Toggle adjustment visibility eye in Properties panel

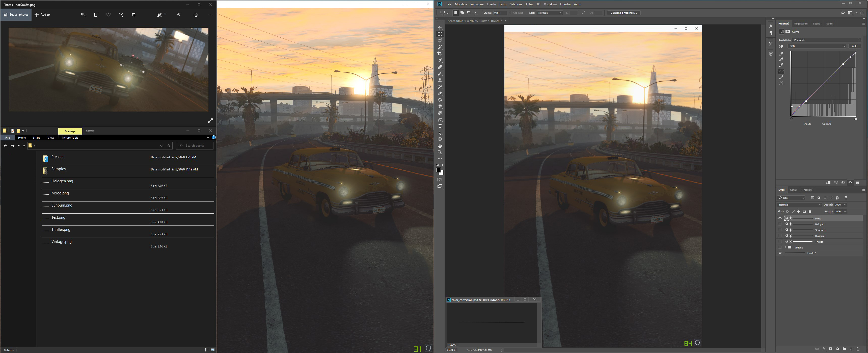point(850,182)
